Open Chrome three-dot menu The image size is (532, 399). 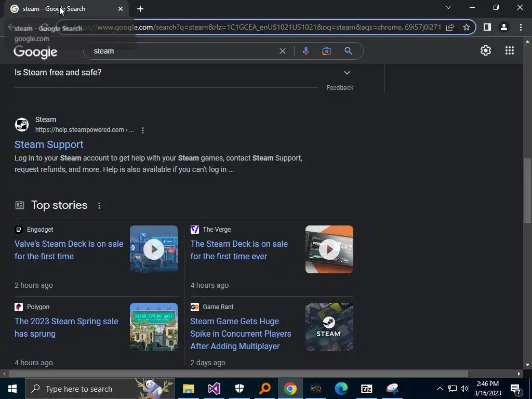[521, 27]
